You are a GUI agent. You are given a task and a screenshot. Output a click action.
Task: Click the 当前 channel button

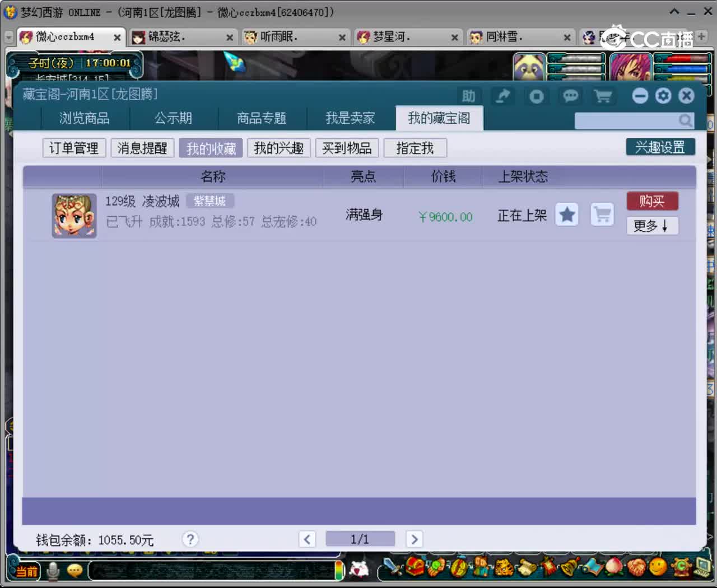tap(26, 571)
